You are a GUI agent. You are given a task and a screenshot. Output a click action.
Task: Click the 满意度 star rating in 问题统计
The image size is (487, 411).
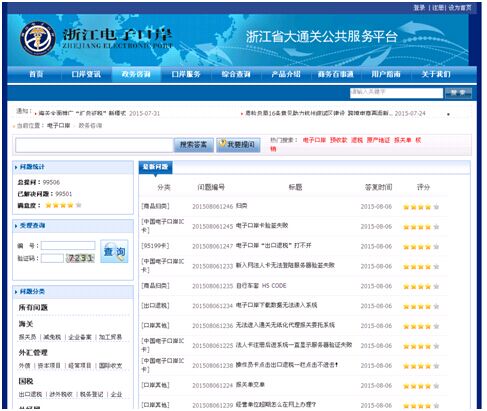pos(63,205)
